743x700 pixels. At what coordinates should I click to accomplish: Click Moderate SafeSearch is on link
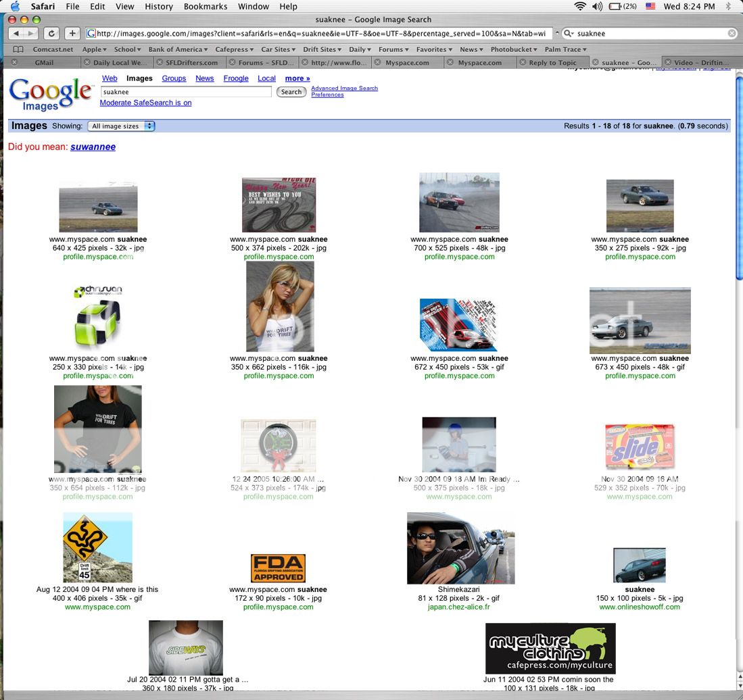pyautogui.click(x=145, y=103)
